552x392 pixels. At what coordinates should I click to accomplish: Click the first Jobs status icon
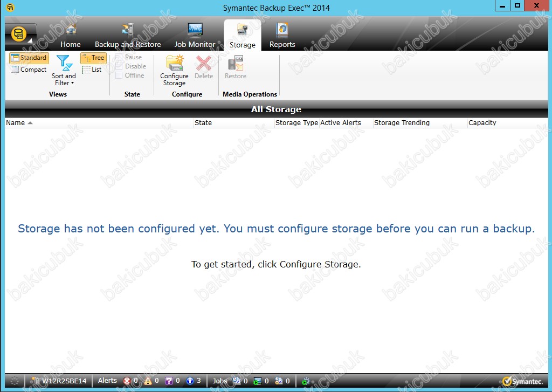point(236,381)
